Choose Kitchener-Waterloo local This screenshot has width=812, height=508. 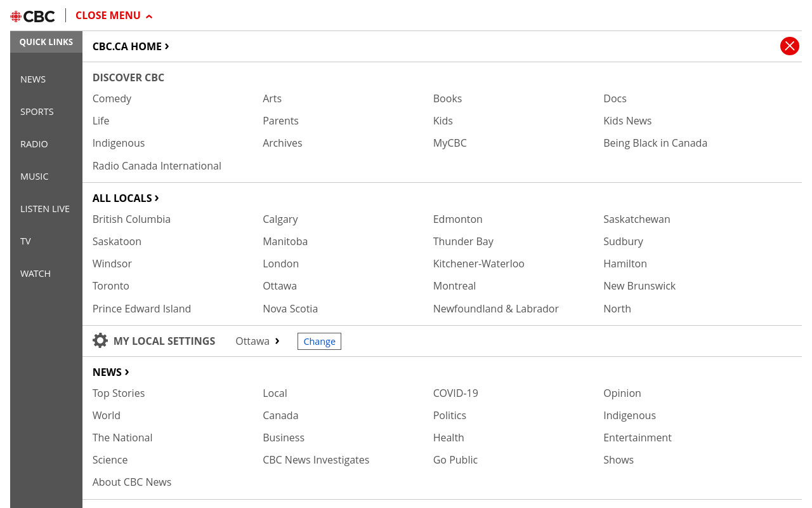point(478,264)
